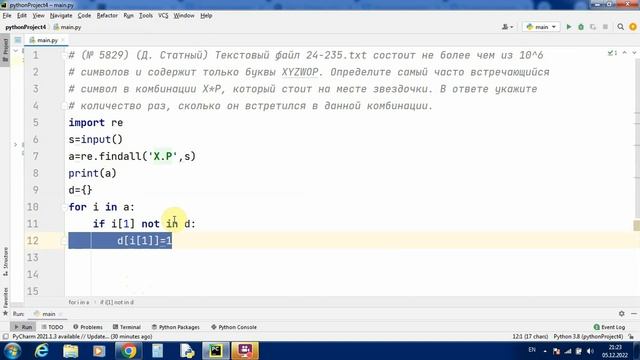Image resolution: width=640 pixels, height=360 pixels.
Task: Click the 'if i[1] not in d' breadcrumb
Action: tap(117, 302)
